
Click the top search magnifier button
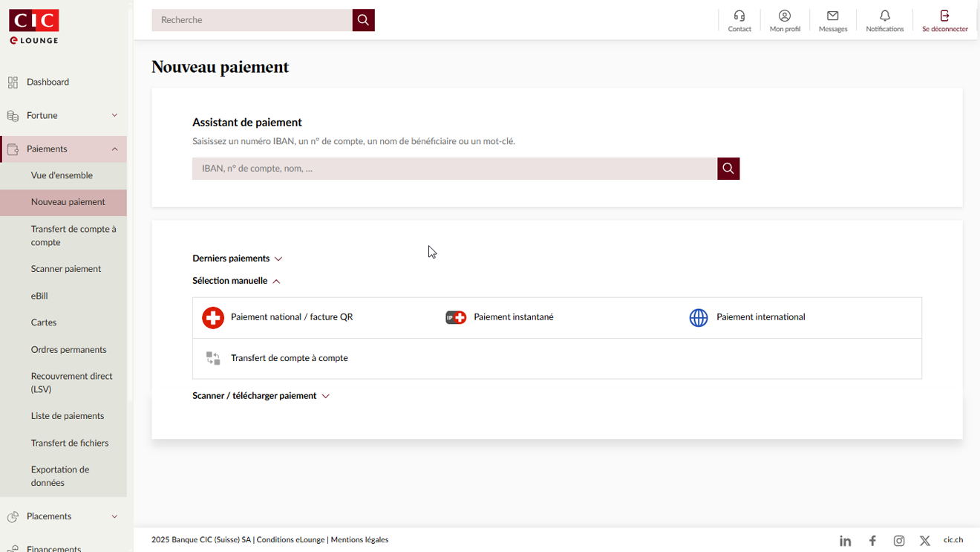coord(363,20)
